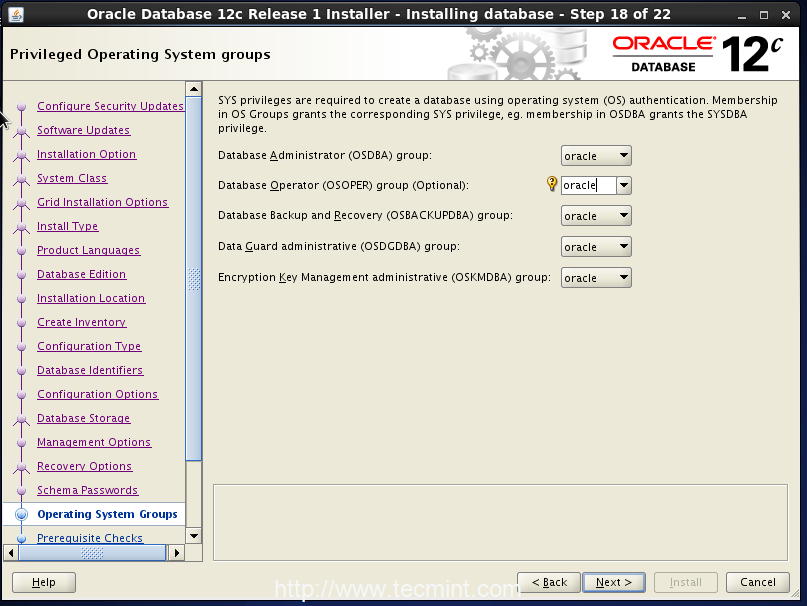The image size is (807, 606).
Task: Focus the OSOPER group text field
Action: 589,185
